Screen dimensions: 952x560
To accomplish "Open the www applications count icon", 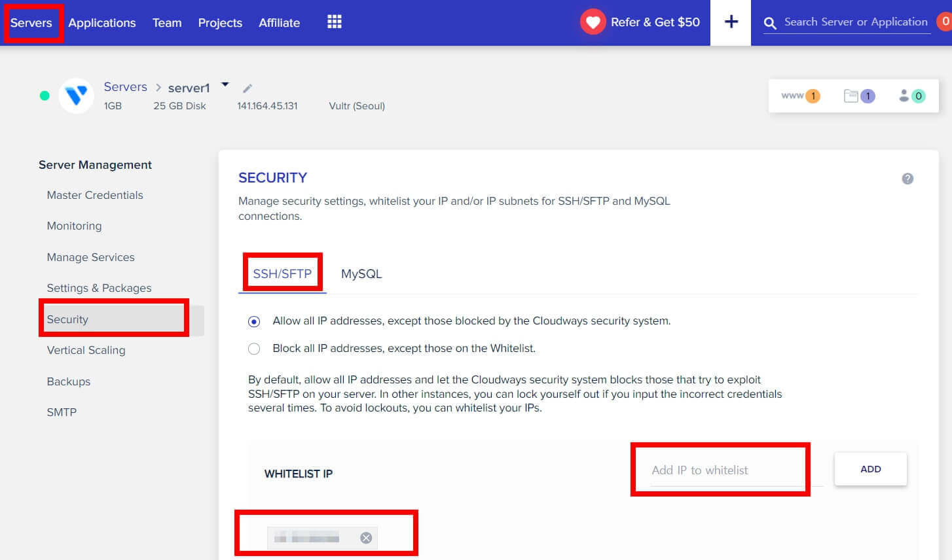I will pyautogui.click(x=800, y=96).
